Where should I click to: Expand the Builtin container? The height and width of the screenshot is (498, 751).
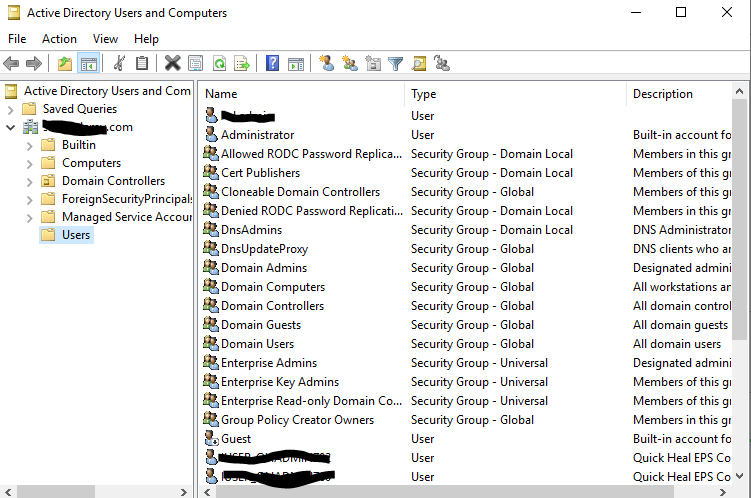[30, 146]
